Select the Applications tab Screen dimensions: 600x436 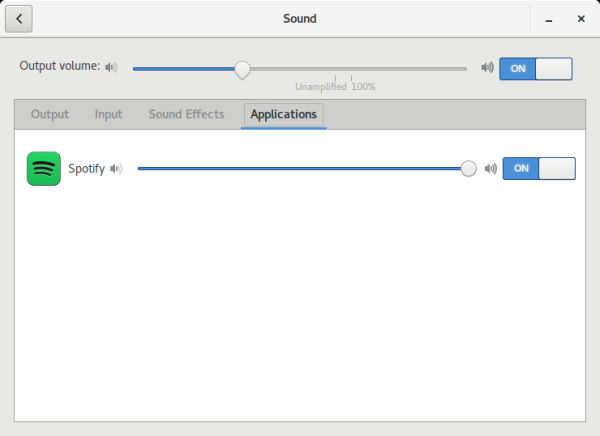coord(284,114)
